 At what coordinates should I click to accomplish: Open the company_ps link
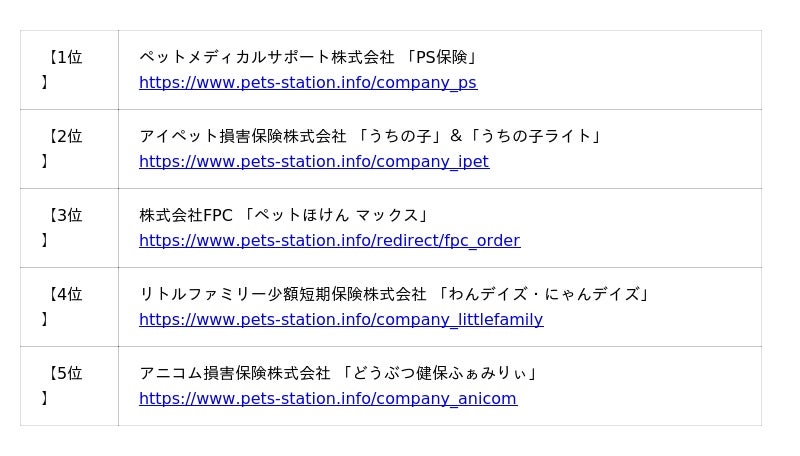[x=308, y=82]
